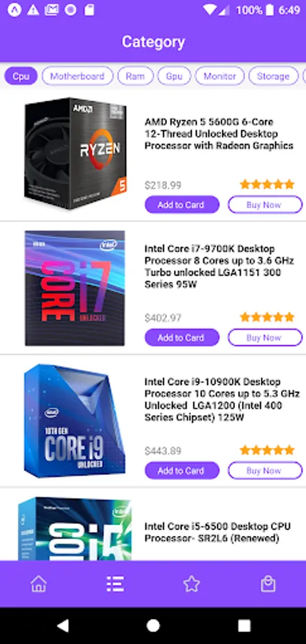Screen dimensions: 306x644
Task: Open the shopping bag icon
Action: [x=268, y=583]
